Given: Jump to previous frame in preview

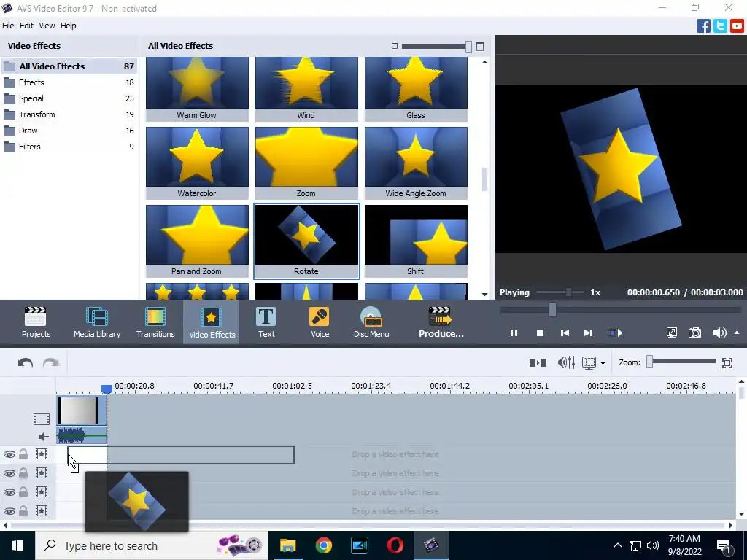Looking at the screenshot, I should coord(565,332).
